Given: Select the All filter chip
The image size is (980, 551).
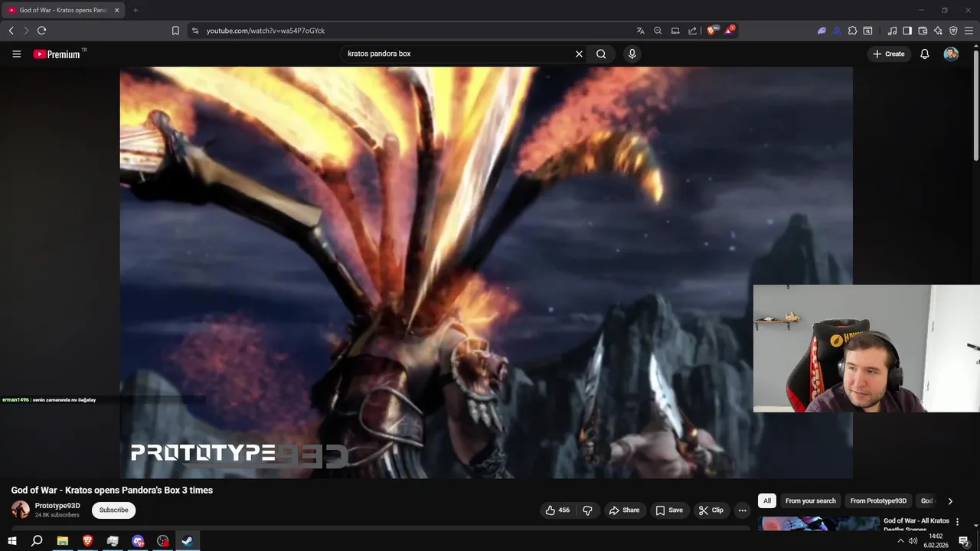Looking at the screenshot, I should click(767, 501).
